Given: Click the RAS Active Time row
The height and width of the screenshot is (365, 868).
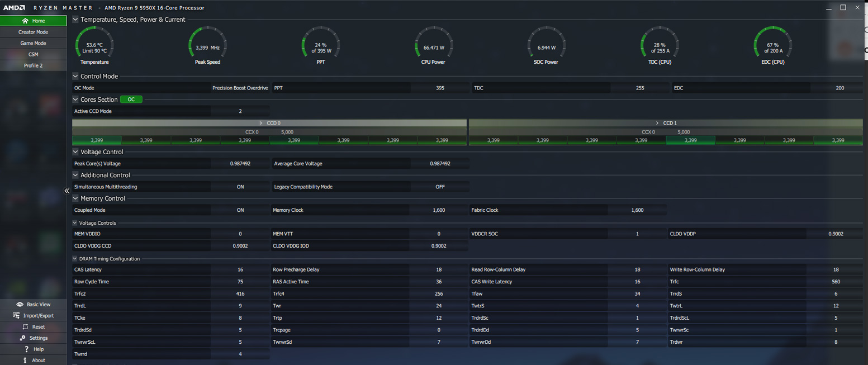Looking at the screenshot, I should (369, 282).
